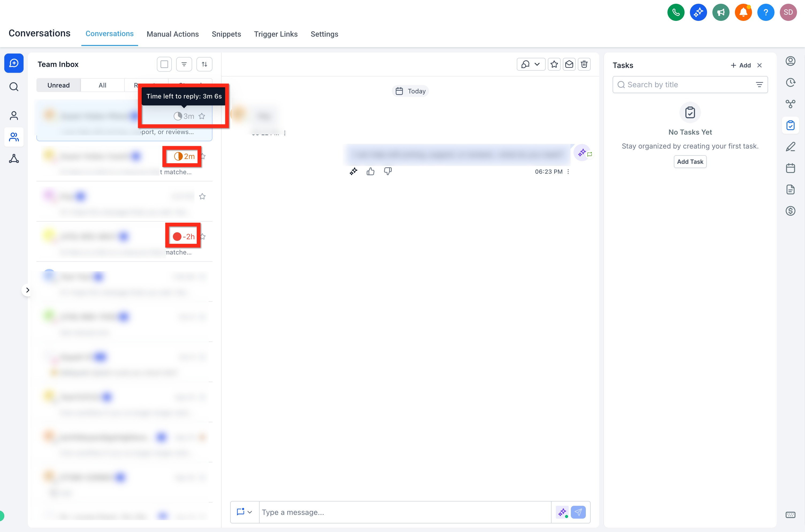805x532 pixels.
Task: Open the Trigger Links tab
Action: [276, 34]
